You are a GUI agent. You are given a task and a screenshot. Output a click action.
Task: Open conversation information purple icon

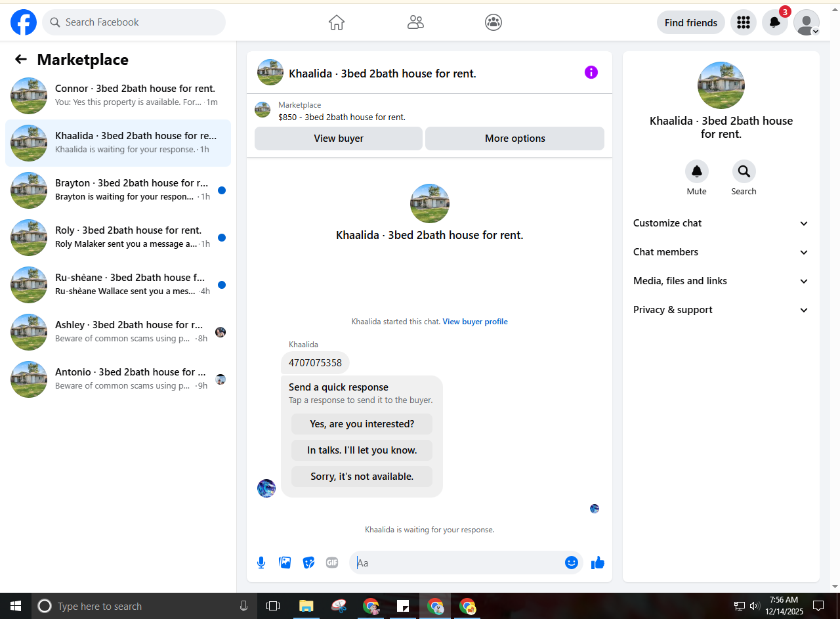pos(591,72)
